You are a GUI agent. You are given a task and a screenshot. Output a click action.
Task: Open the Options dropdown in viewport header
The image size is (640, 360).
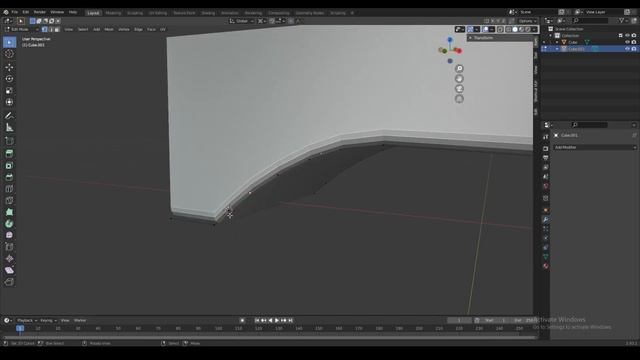click(527, 21)
